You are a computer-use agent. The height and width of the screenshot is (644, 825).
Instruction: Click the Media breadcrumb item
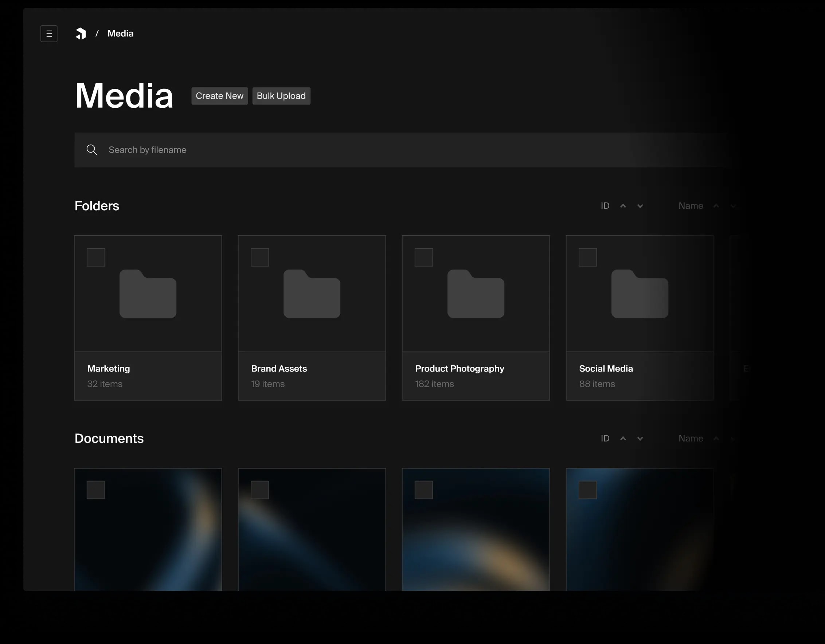(121, 34)
